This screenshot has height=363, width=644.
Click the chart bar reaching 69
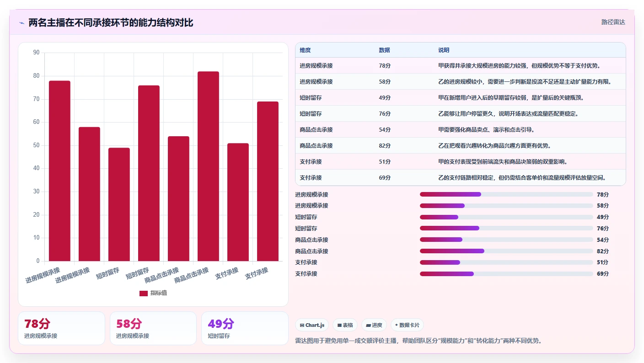(268, 181)
